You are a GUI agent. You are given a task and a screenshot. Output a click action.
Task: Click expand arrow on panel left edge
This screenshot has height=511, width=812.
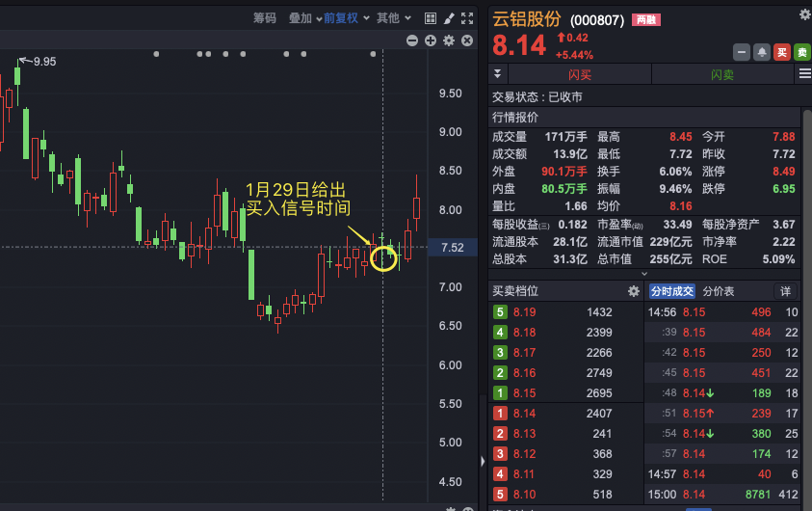(483, 460)
